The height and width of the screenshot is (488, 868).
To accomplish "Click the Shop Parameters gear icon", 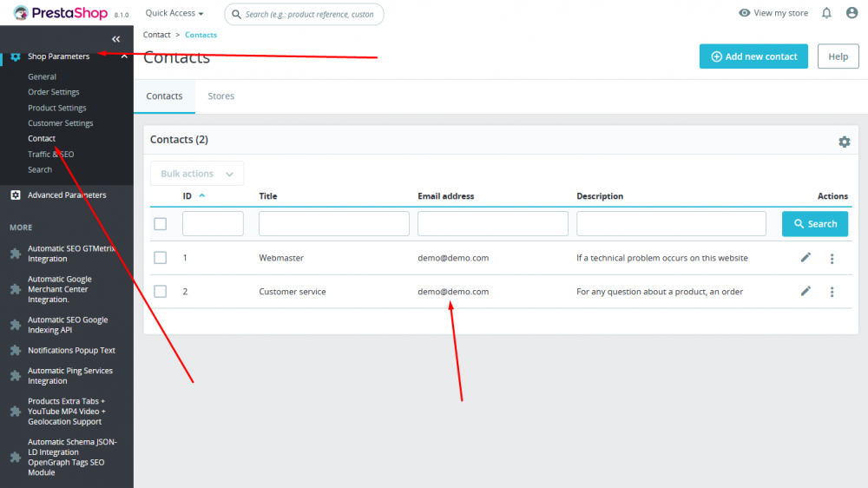I will (16, 56).
